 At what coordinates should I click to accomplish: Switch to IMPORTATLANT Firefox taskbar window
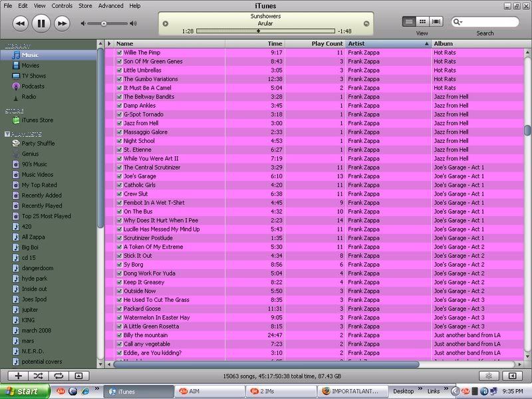[352, 391]
